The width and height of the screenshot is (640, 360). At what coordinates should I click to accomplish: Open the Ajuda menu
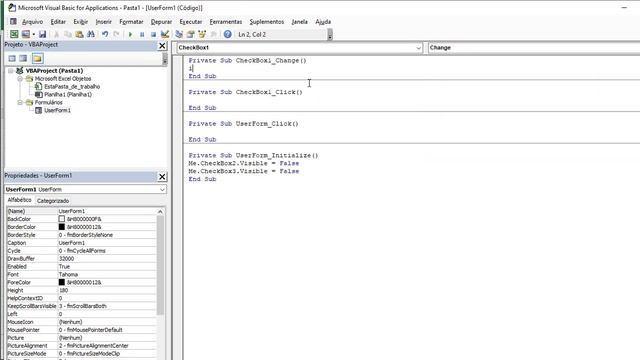coord(323,22)
